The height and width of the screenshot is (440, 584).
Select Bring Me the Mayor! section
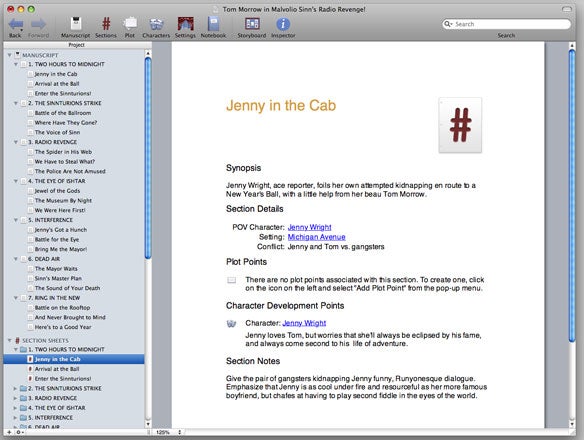(x=61, y=249)
